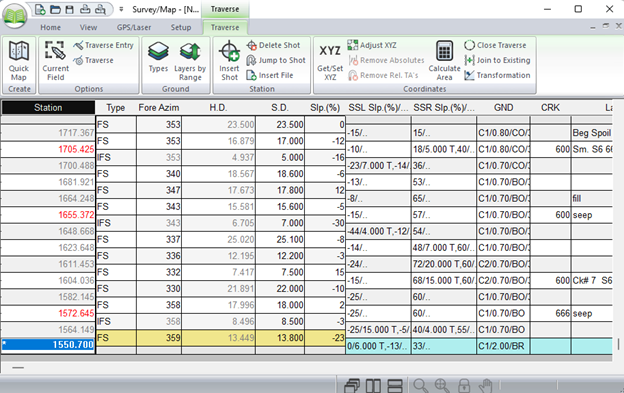This screenshot has width=624, height=393.
Task: Open the Setup ribbon tab
Action: click(x=181, y=27)
